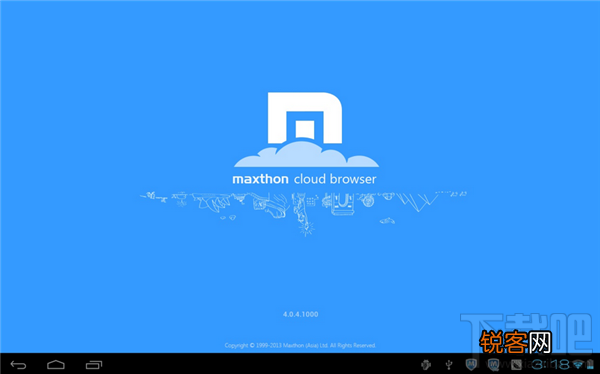Open the USB connection notification icon
Viewport: 600px width, 374px height.
tap(449, 364)
